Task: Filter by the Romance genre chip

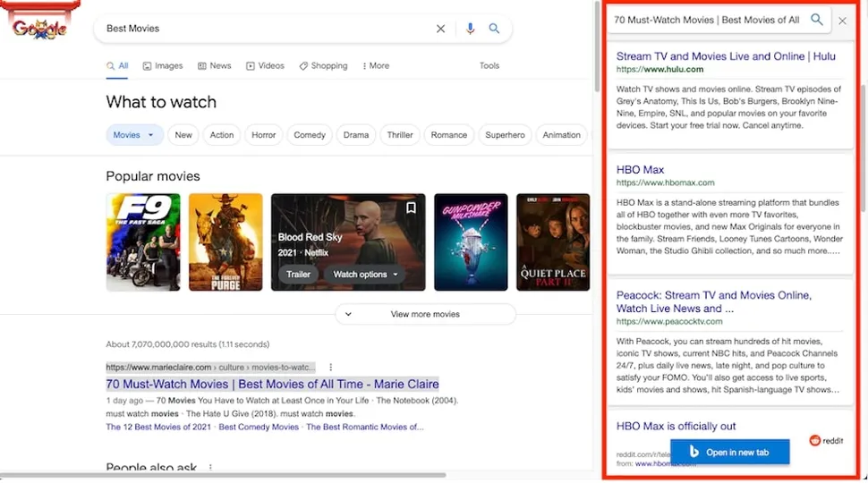Action: 449,135
